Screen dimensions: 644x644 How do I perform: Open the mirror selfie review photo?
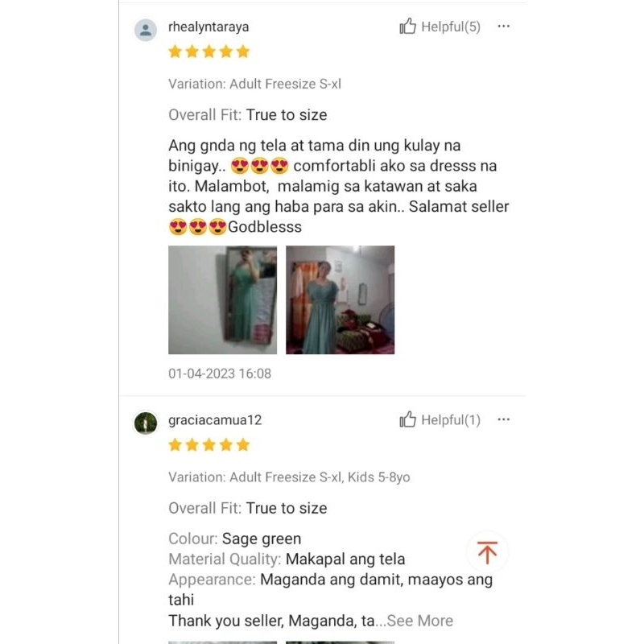tap(223, 299)
